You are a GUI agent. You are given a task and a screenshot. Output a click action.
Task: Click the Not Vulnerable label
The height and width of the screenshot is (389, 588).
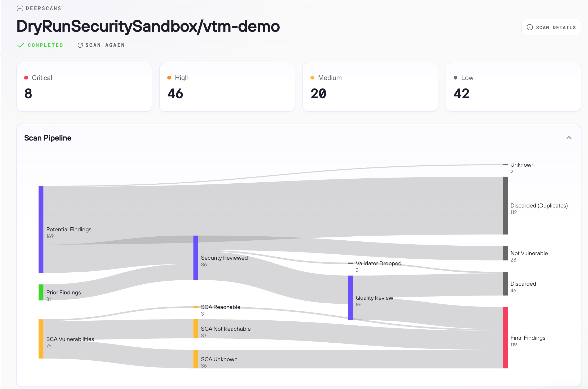(x=529, y=253)
